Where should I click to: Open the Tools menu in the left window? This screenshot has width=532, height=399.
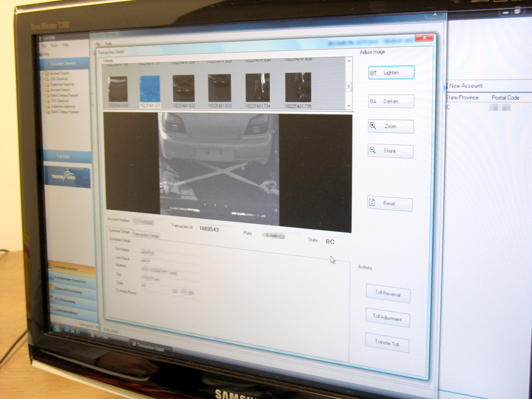(x=54, y=45)
